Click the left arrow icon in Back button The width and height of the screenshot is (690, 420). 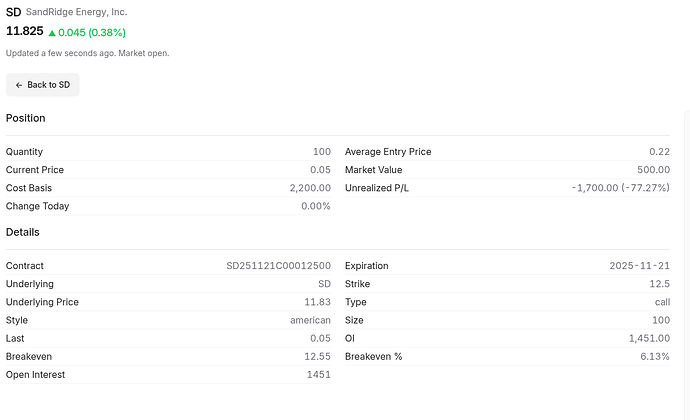[x=19, y=85]
